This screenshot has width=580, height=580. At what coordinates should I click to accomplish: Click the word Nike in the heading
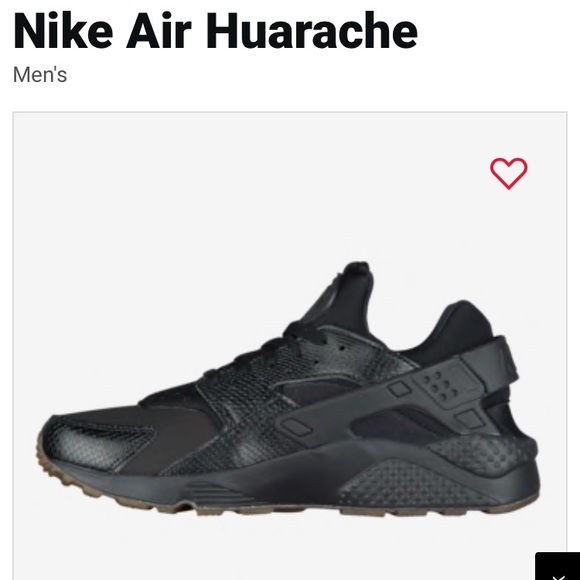coord(63,30)
